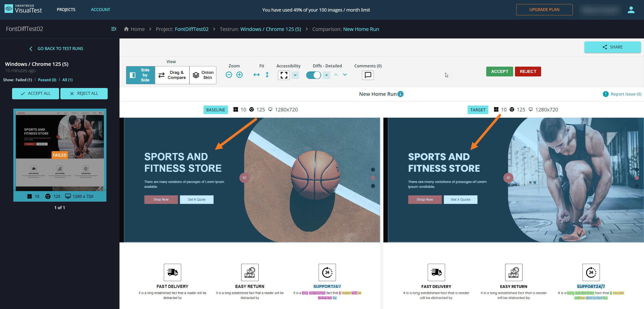Toggle the Diffs Detailed switch

coord(313,75)
